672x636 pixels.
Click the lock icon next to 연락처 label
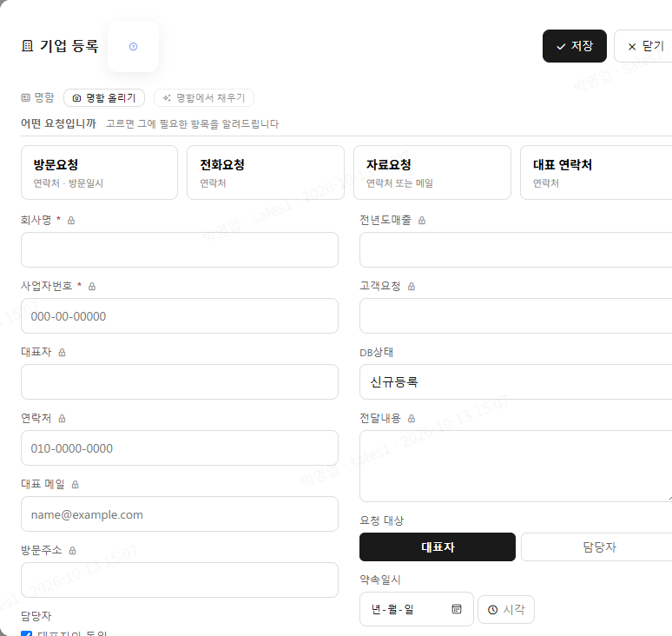(63, 419)
